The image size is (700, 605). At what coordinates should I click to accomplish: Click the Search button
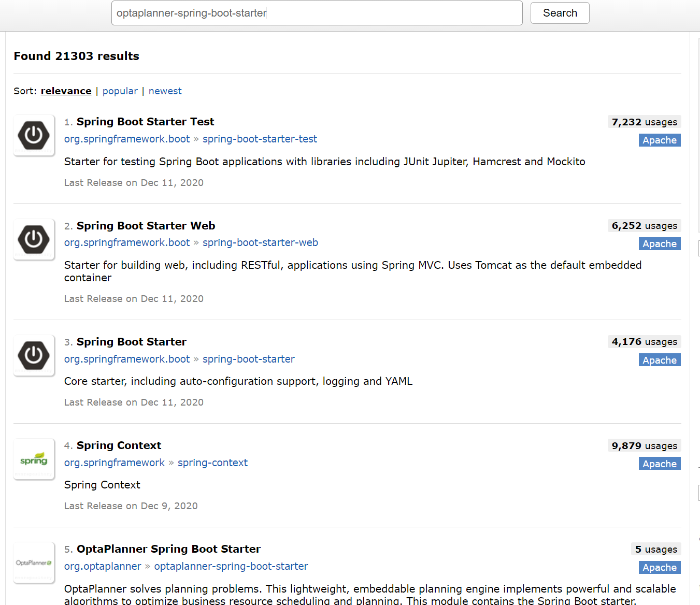pos(560,13)
